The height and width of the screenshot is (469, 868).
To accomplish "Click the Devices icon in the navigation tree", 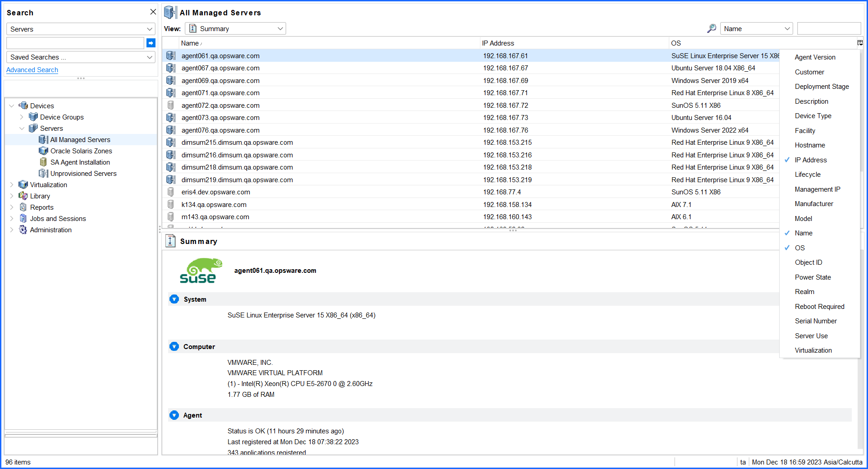I will (23, 105).
